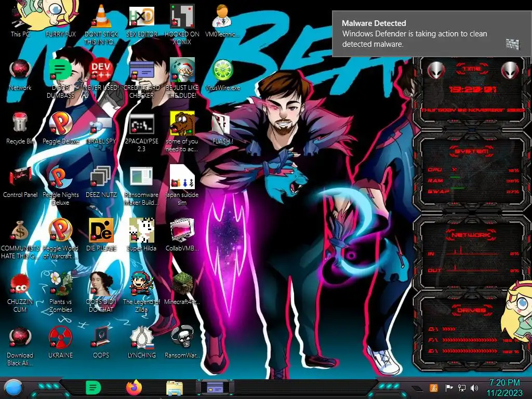The image size is (532, 399).
Task: Click the red clock reading in the TIME widget
Action: click(473, 89)
